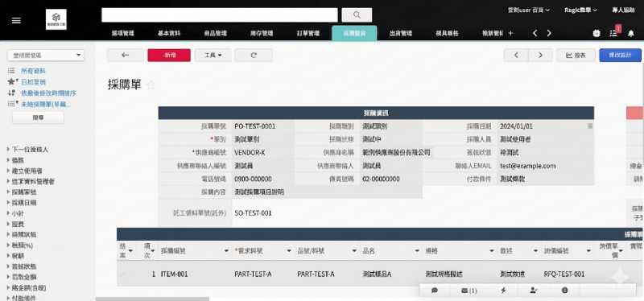Click the magnifier search button
The image size is (644, 301).
pyautogui.click(x=357, y=15)
